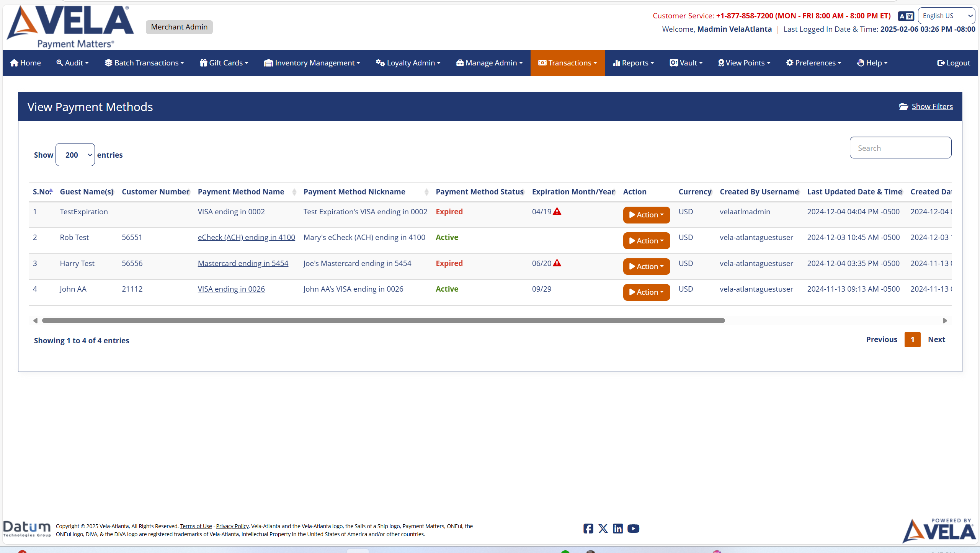Viewport: 980px width, 553px height.
Task: Open the Action dropdown for Rob Test
Action: pyautogui.click(x=646, y=240)
